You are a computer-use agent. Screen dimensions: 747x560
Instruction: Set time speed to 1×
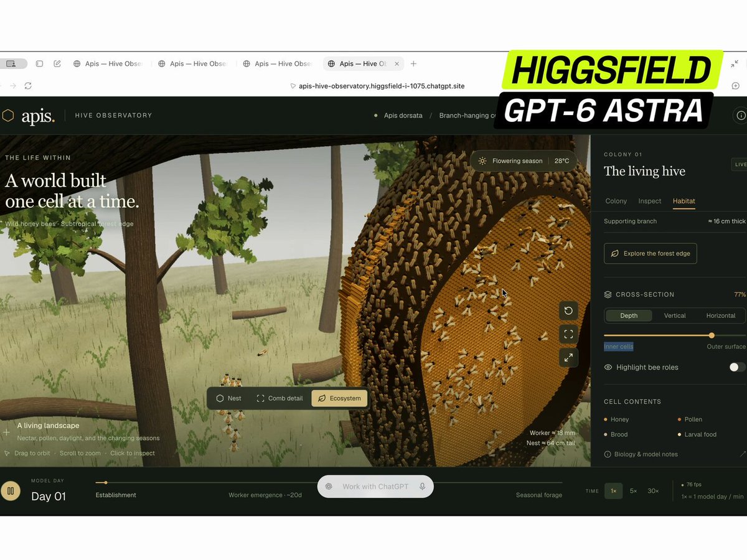tap(613, 491)
